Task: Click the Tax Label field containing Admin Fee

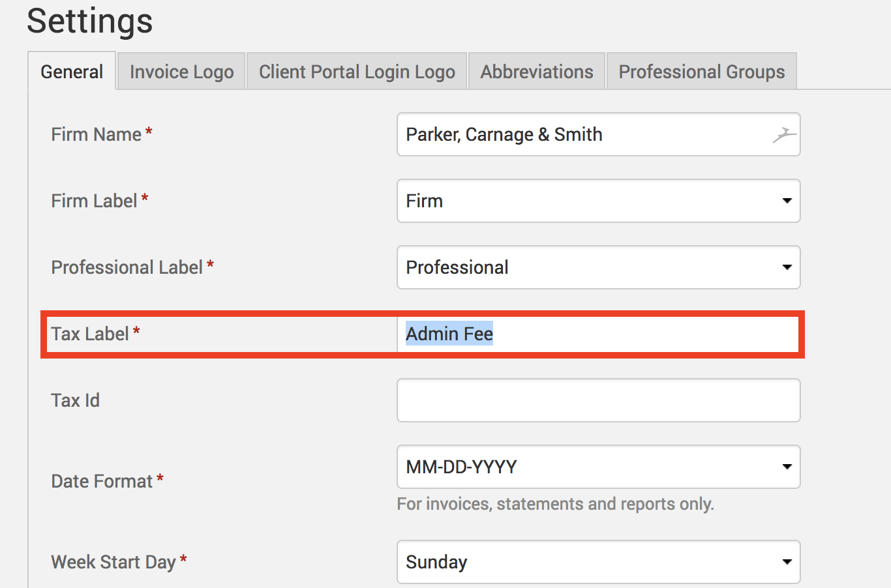Action: tap(597, 334)
